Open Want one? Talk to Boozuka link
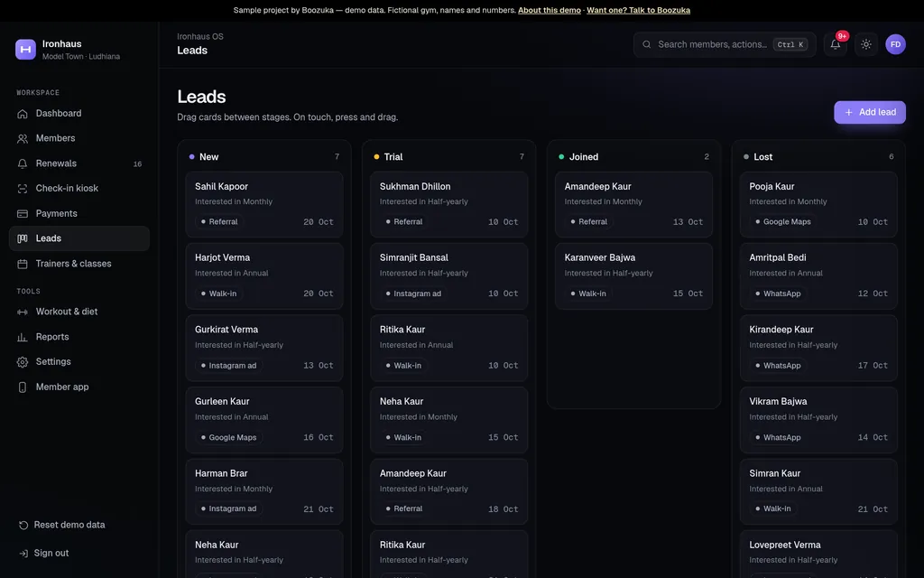The height and width of the screenshot is (578, 924). pos(638,10)
